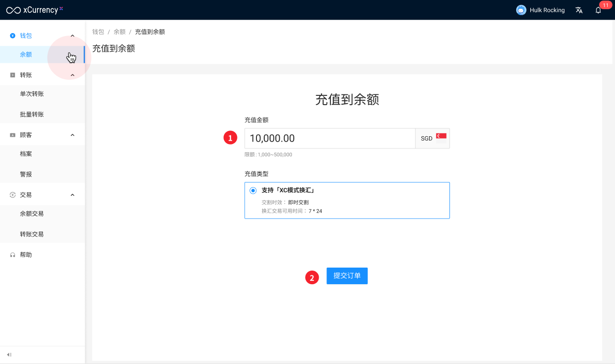Click the xCurrency logo
This screenshot has height=364, width=615.
click(34, 10)
